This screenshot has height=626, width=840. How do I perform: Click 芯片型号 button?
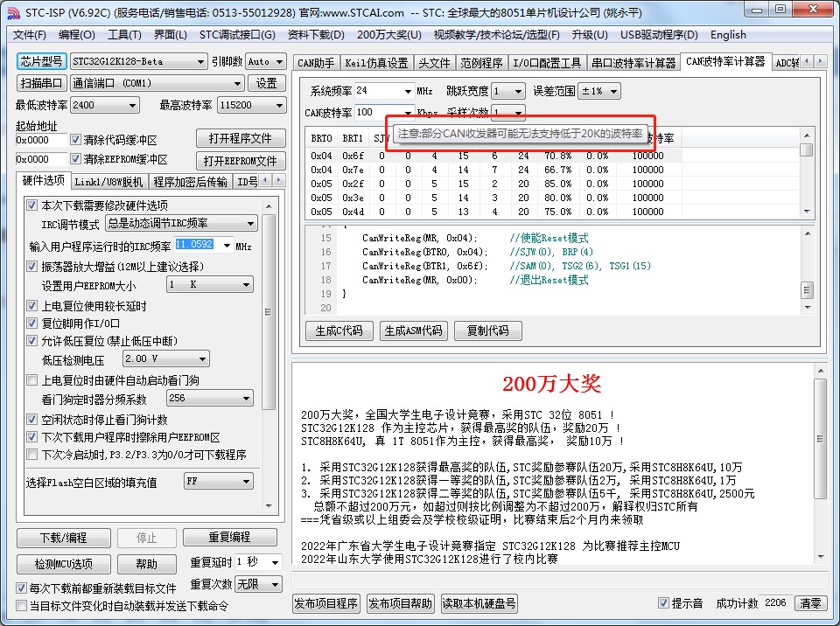point(42,61)
